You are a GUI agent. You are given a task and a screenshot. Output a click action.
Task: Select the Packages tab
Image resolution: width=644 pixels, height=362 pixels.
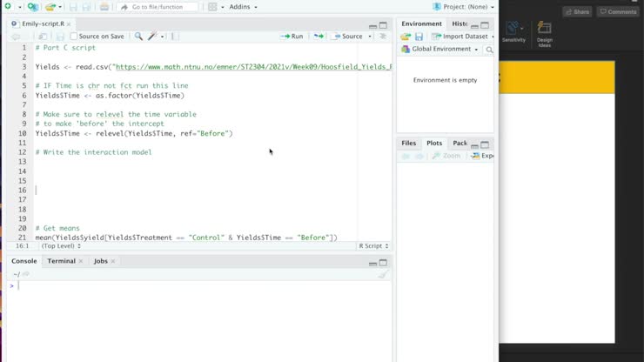click(x=460, y=143)
